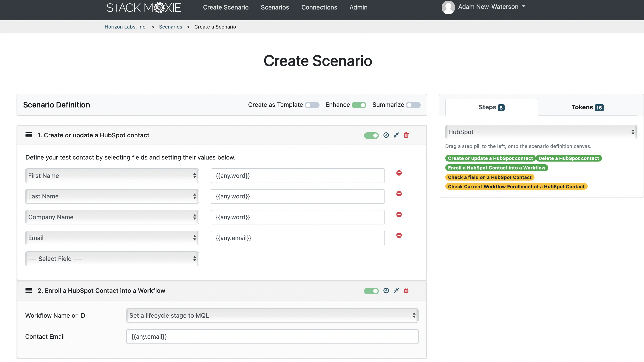Open the HubSpot steps dropdown
Viewport: 644px width, 362px height.
pos(541,132)
